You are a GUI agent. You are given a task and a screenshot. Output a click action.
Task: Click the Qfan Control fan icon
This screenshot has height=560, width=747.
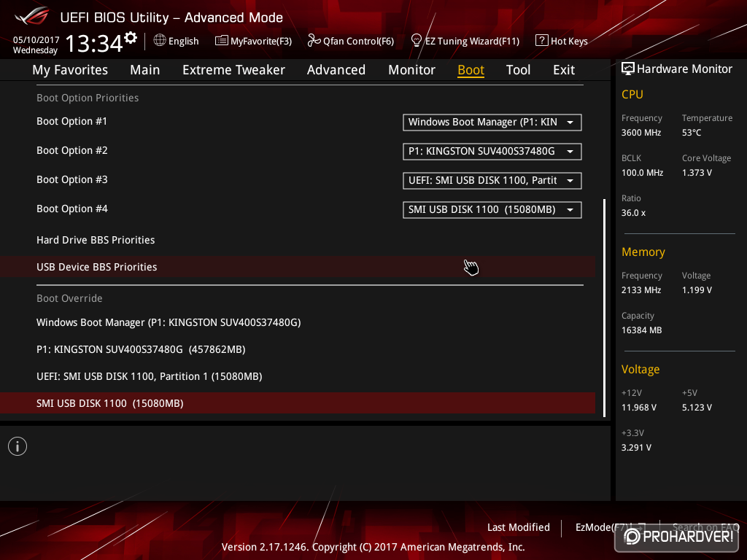(314, 41)
